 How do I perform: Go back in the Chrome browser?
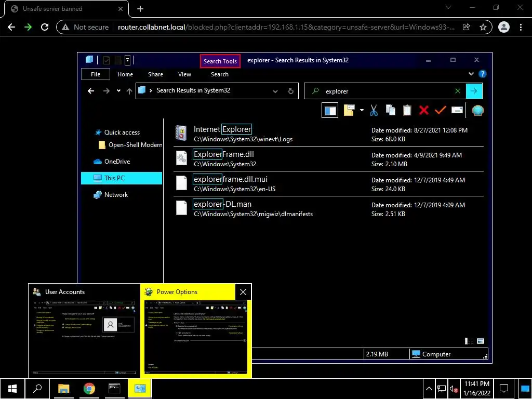pos(11,27)
